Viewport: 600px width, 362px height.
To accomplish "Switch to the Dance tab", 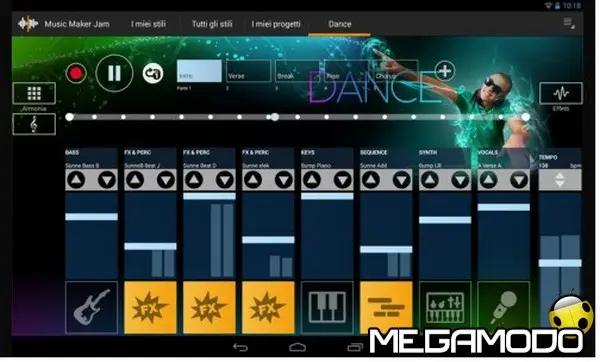I will [x=339, y=24].
